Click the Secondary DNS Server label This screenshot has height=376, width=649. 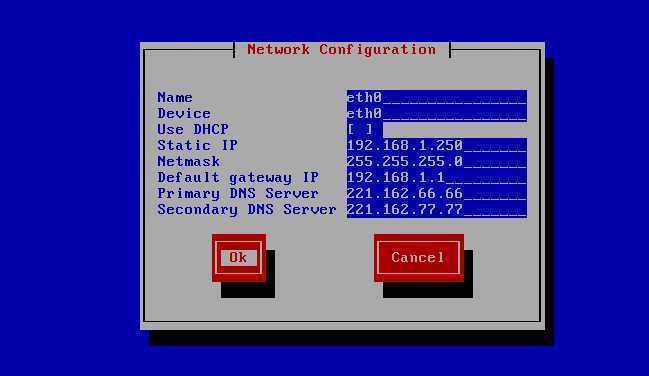pyautogui.click(x=247, y=210)
